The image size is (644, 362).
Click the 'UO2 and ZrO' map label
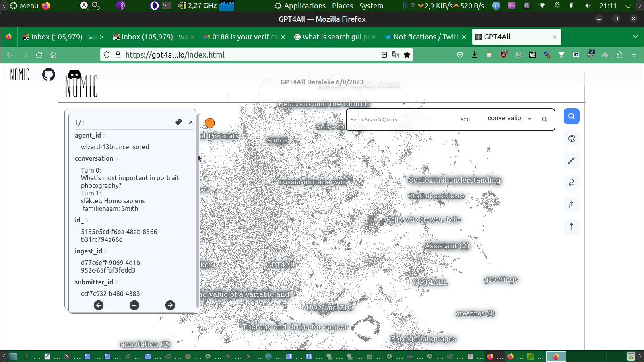(330, 308)
